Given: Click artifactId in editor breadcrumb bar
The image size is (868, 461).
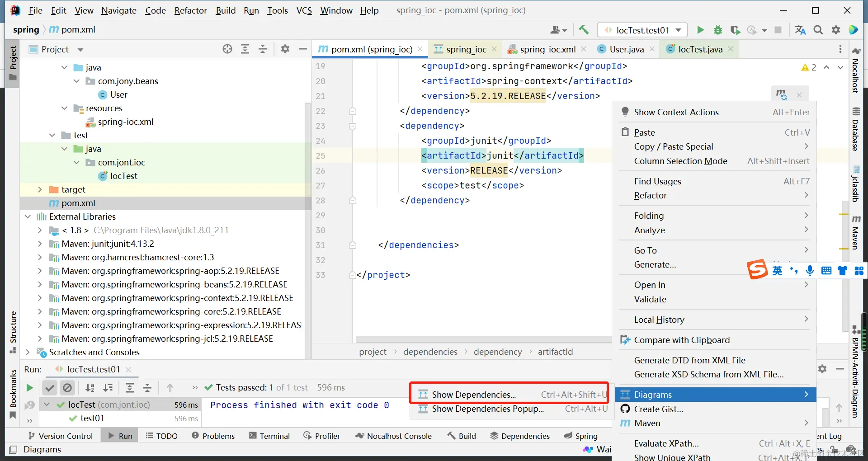Looking at the screenshot, I should point(555,352).
